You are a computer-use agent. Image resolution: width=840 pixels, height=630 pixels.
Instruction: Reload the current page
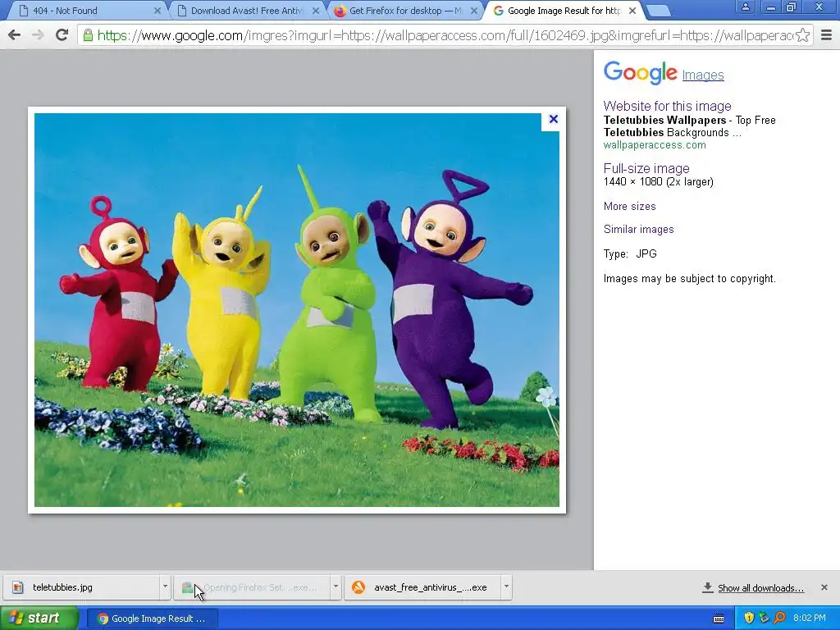[62, 35]
